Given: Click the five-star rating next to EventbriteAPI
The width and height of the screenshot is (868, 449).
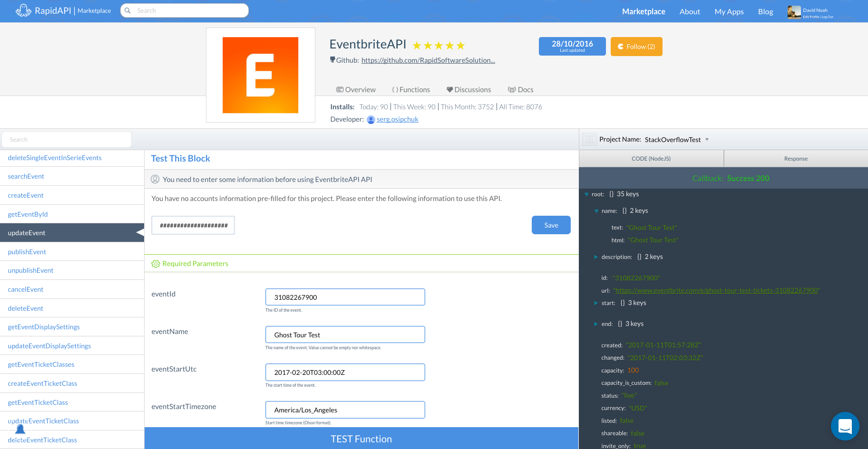Looking at the screenshot, I should (x=439, y=46).
